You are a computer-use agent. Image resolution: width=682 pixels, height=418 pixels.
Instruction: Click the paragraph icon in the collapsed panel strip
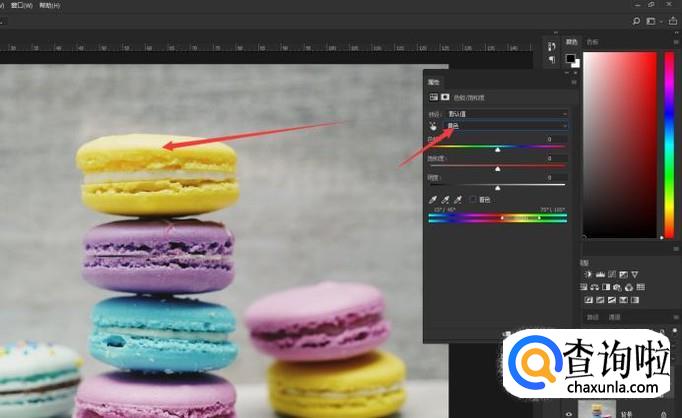click(x=551, y=60)
